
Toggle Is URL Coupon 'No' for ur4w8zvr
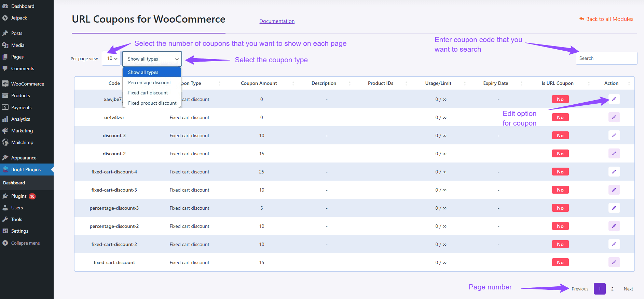point(560,117)
